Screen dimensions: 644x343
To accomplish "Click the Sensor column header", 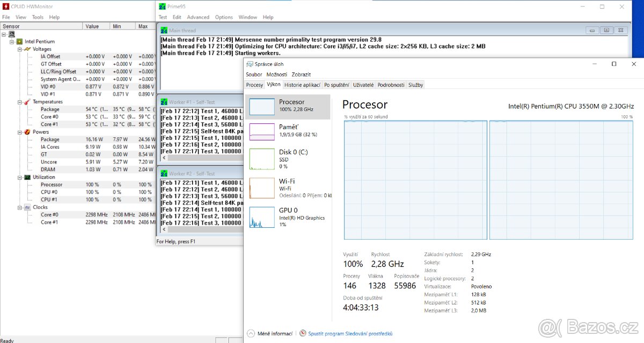I will 41,26.
